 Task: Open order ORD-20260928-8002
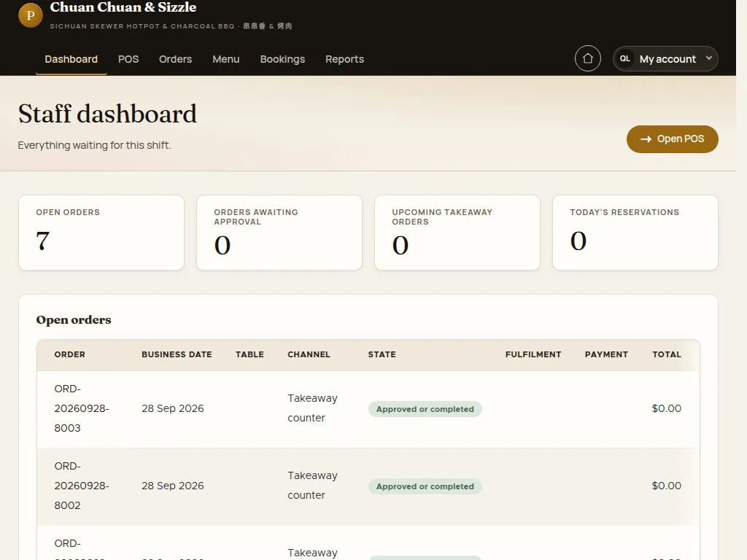[82, 486]
